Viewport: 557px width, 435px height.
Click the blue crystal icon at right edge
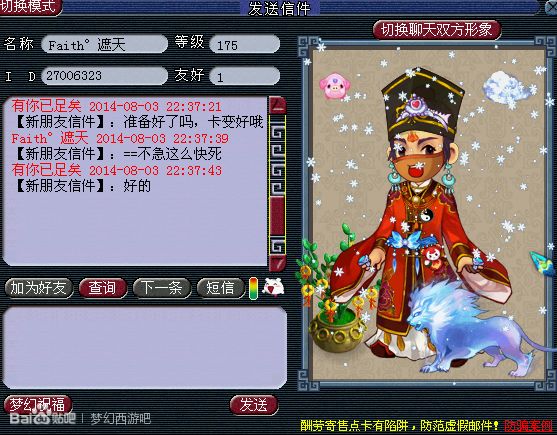coord(543,263)
